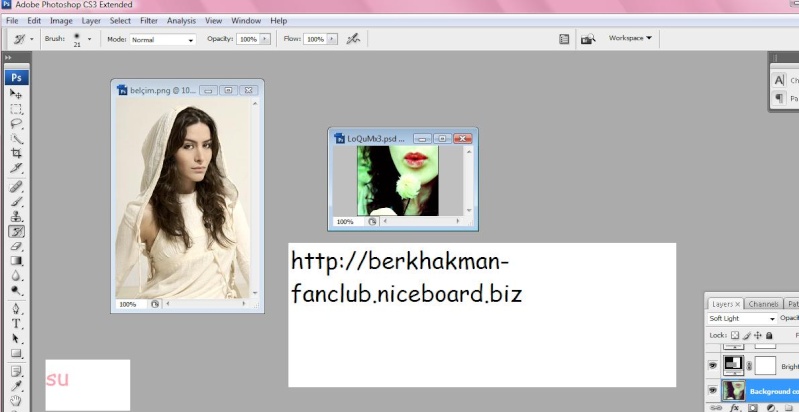799x412 pixels.
Task: Select the Eyedropper tool
Action: pos(16,386)
